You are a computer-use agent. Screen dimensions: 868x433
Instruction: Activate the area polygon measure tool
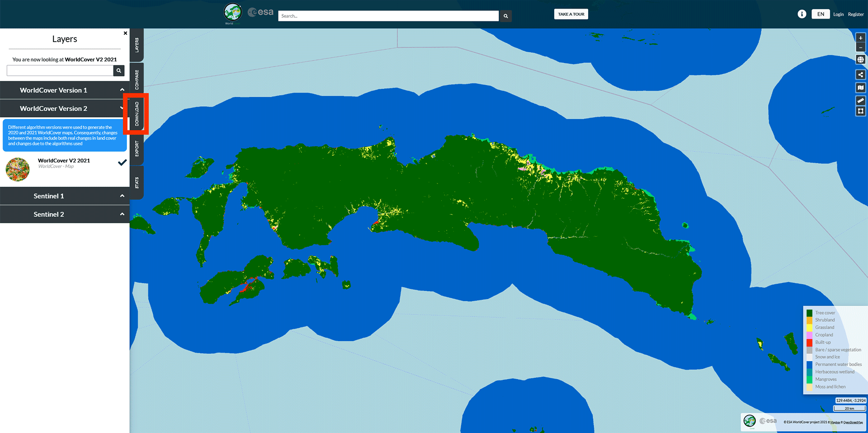[x=860, y=111]
